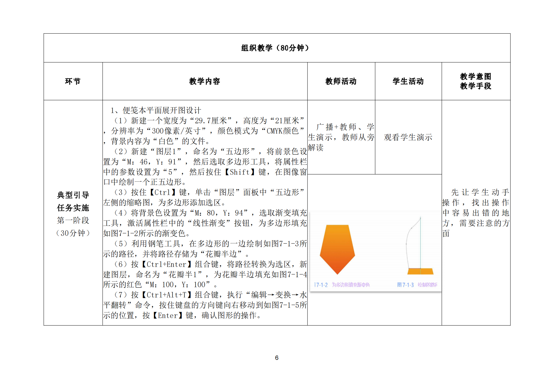
Task: Click the text '第一阶段'
Action: (x=73, y=220)
